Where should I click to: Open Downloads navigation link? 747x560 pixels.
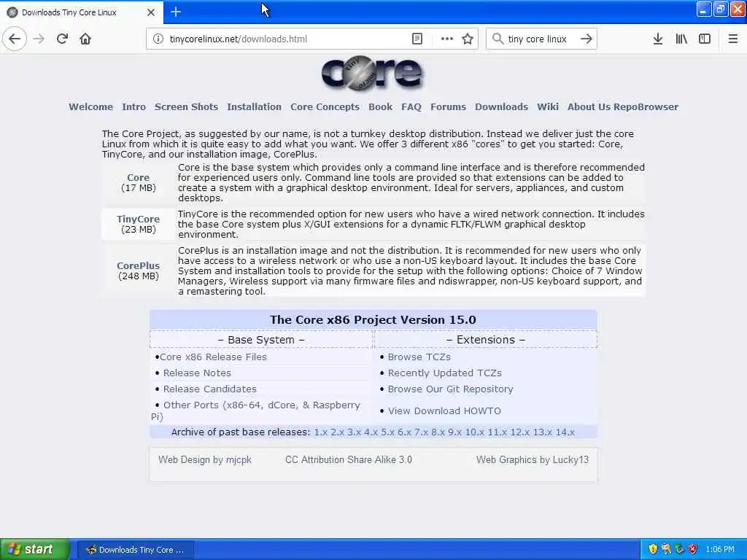click(502, 107)
